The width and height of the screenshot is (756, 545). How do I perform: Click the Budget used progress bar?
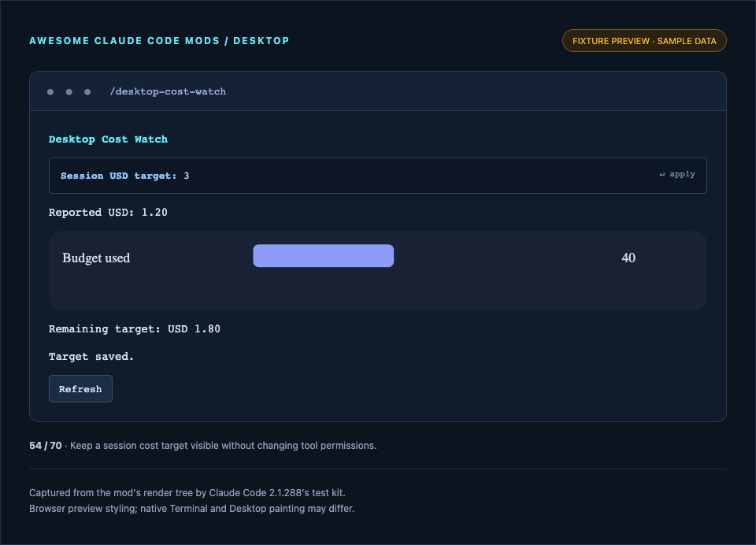pyautogui.click(x=324, y=256)
